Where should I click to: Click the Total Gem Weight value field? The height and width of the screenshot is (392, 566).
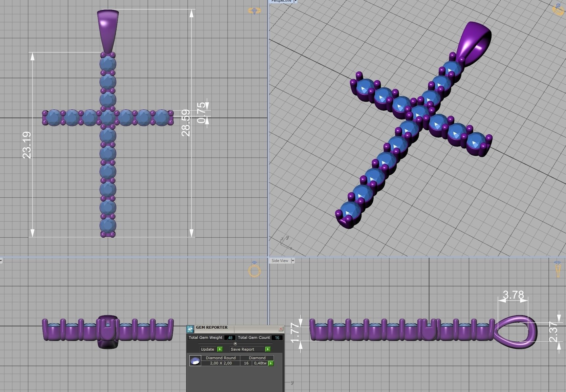point(229,338)
